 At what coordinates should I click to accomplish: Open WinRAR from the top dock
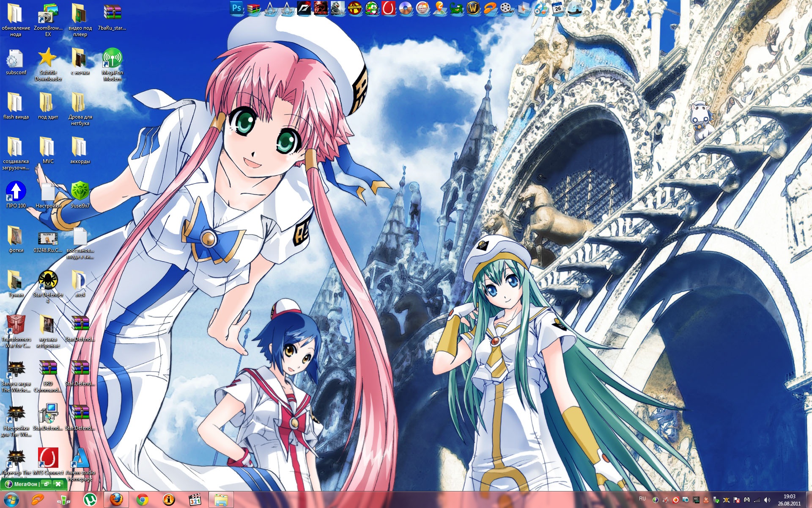coord(253,8)
